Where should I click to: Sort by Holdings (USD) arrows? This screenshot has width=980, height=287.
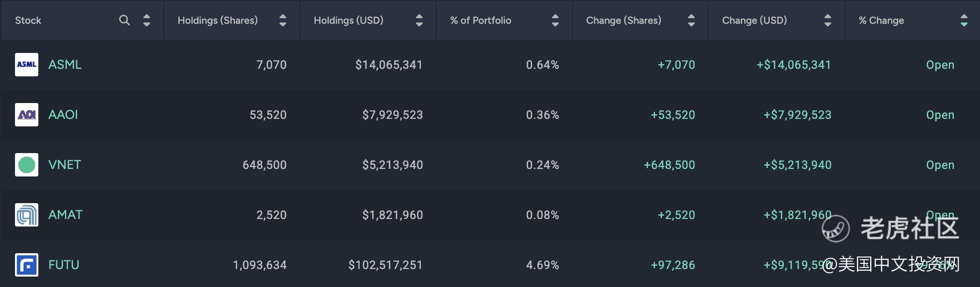(419, 20)
